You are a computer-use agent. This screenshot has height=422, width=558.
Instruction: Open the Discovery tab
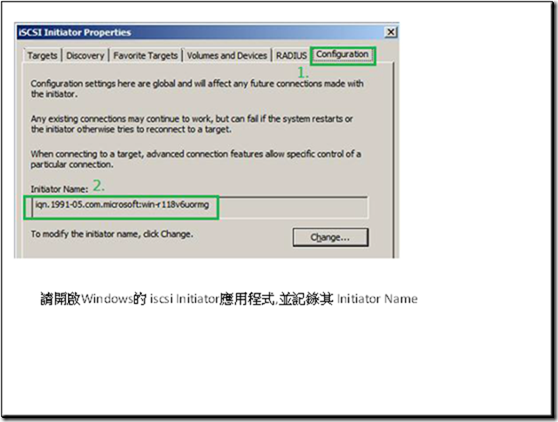tap(85, 56)
